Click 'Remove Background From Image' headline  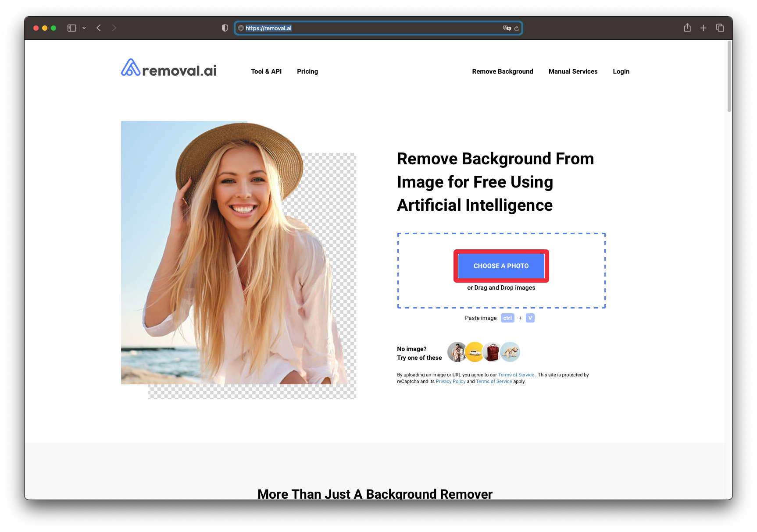pos(496,182)
